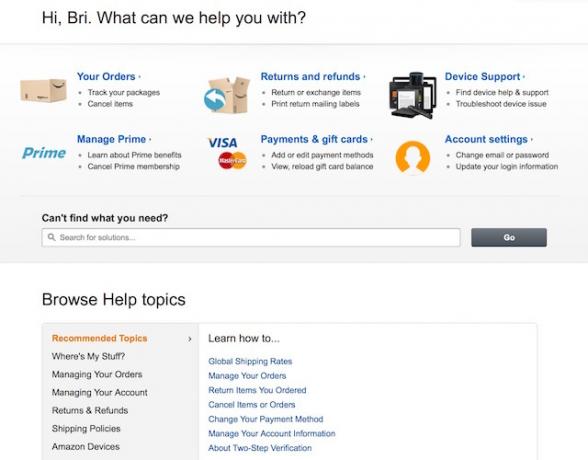This screenshot has width=588, height=460.
Task: Click the orange account profile icon
Action: point(413,157)
